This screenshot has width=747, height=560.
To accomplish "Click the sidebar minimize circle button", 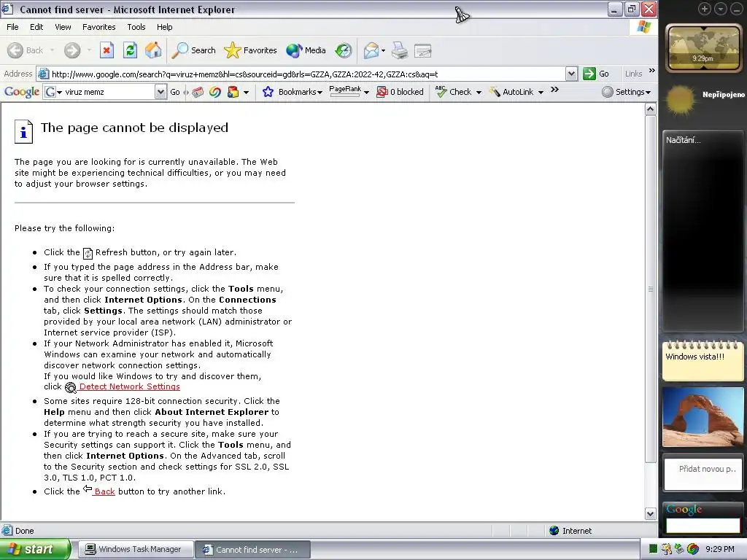I will click(737, 9).
